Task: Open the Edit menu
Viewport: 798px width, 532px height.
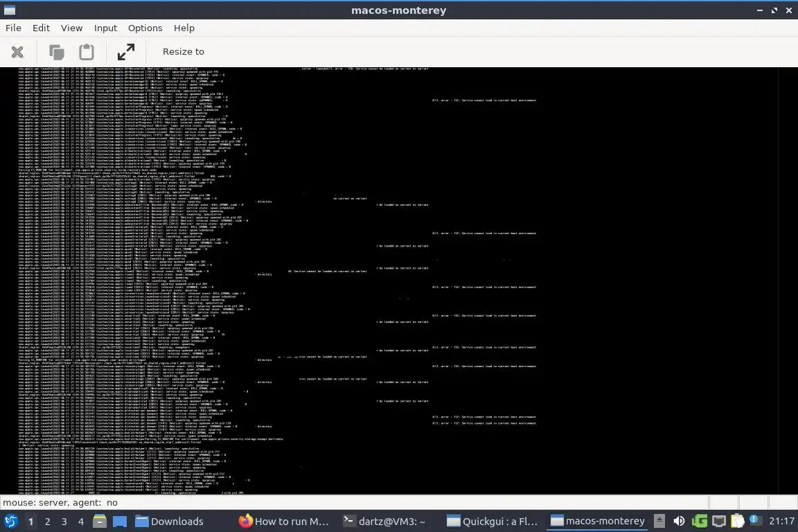Action: (x=42, y=28)
